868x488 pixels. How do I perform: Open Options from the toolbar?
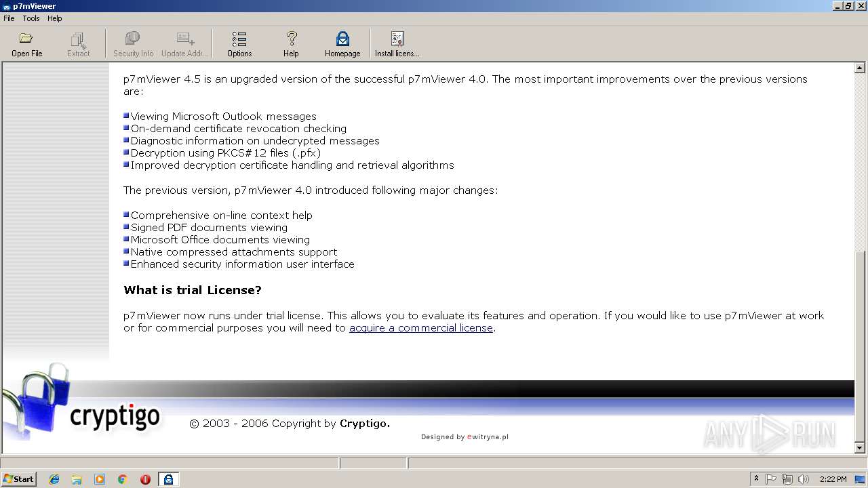(239, 44)
